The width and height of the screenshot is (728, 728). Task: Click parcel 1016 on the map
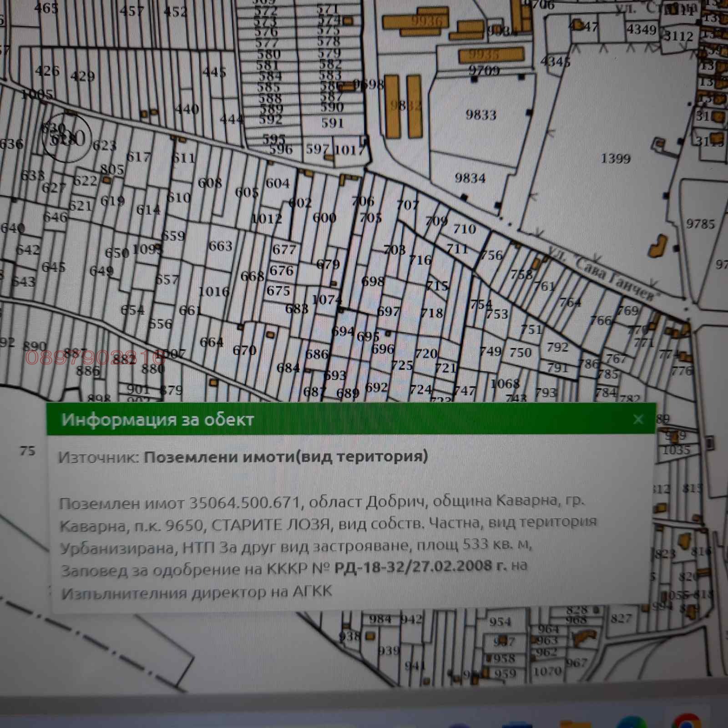(213, 291)
